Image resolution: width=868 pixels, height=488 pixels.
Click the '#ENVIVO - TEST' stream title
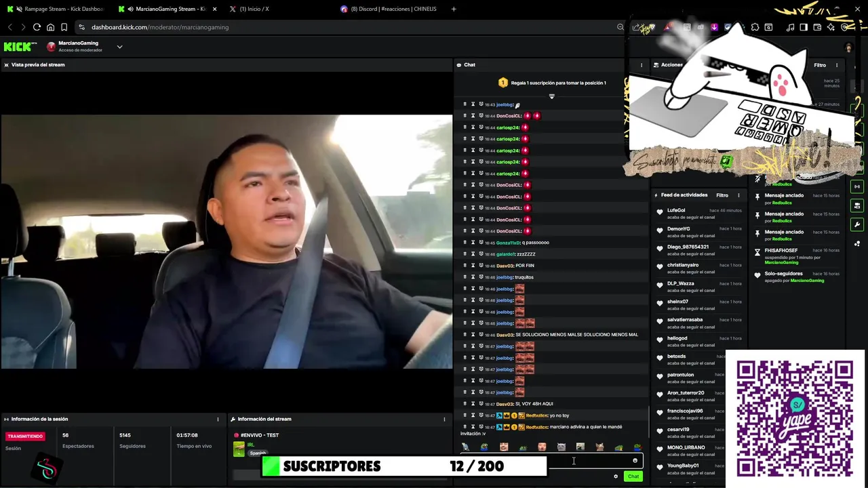tap(258, 435)
